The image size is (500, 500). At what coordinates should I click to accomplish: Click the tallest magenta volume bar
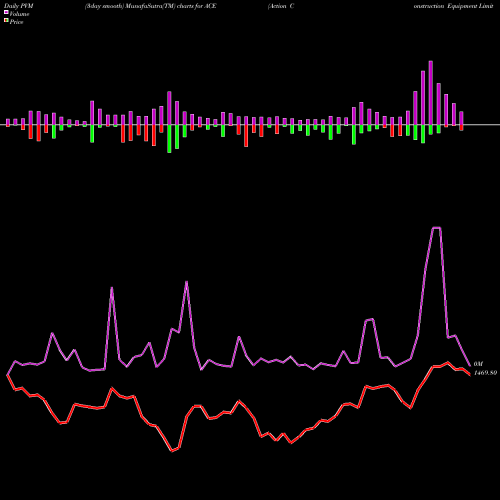click(x=431, y=93)
